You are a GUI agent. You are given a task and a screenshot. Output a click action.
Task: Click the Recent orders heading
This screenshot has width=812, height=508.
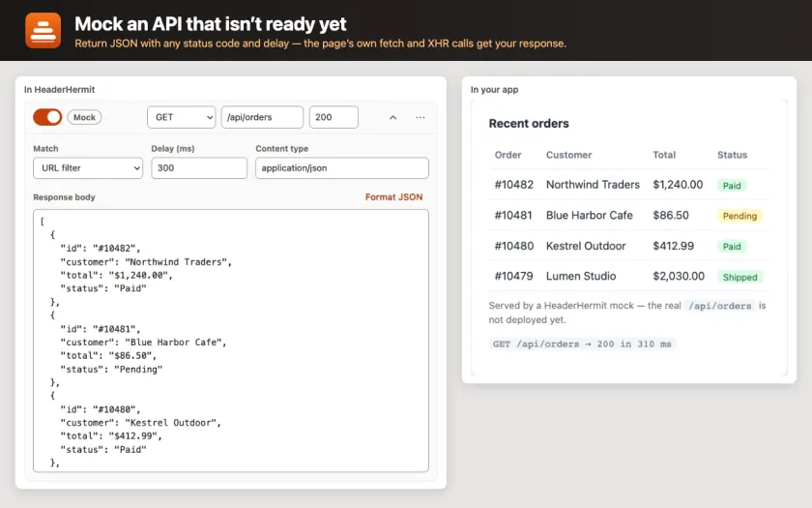pyautogui.click(x=529, y=124)
